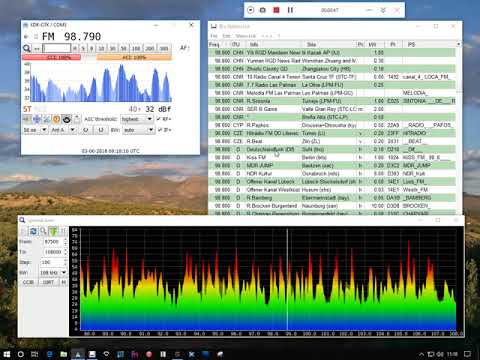The height and width of the screenshot is (360, 480).
Task: Open the third menu in the database window
Action: tap(246, 36)
